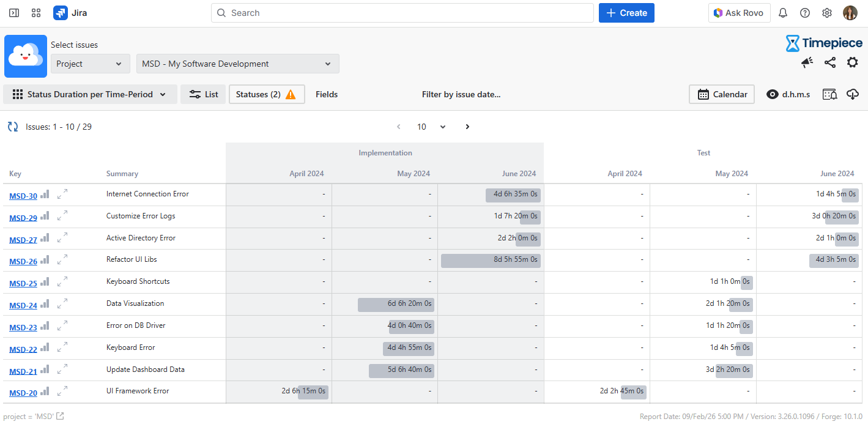Open the Statuses (2) selector
This screenshot has width=868, height=427.
(x=266, y=94)
